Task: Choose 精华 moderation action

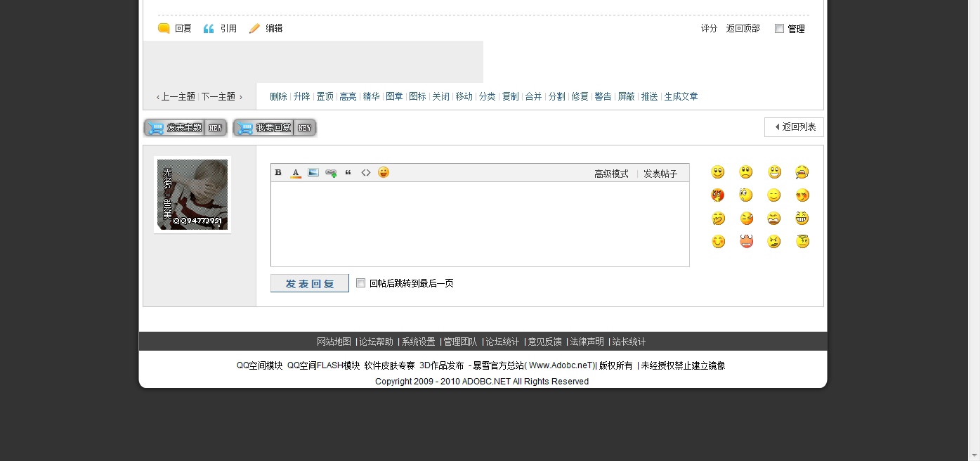Action: [371, 97]
